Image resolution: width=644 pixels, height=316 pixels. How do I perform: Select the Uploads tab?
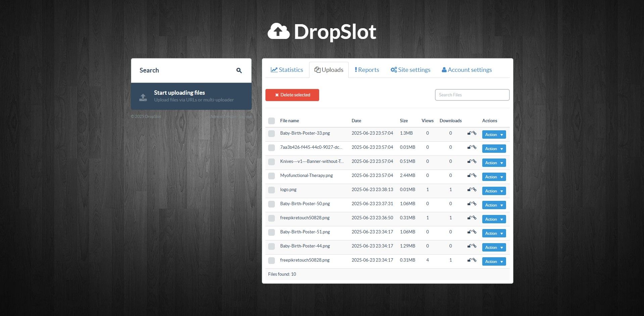(329, 70)
